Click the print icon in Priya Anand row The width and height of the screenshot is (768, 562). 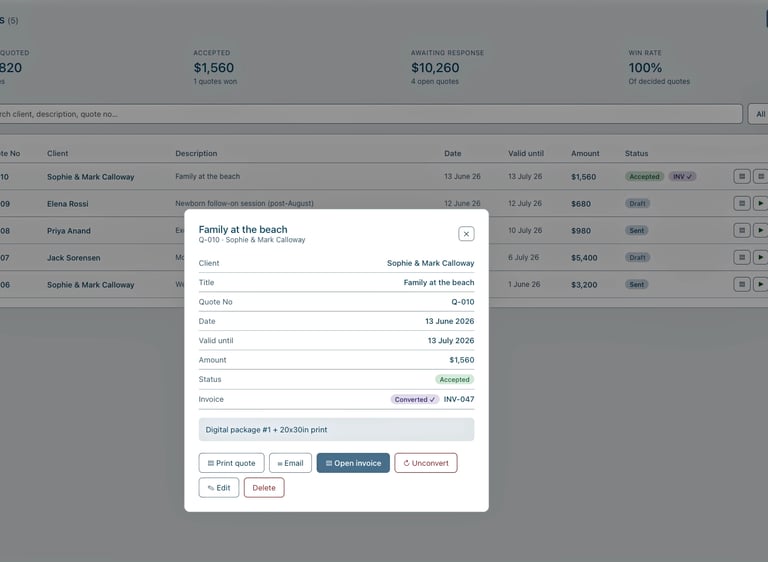742,230
